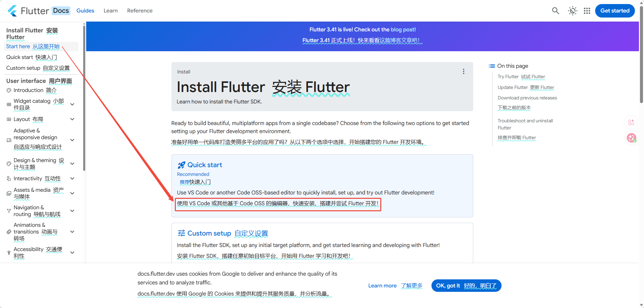This screenshot has height=308, width=644.
Task: Open the blog post link in banner
Action: coord(403,30)
